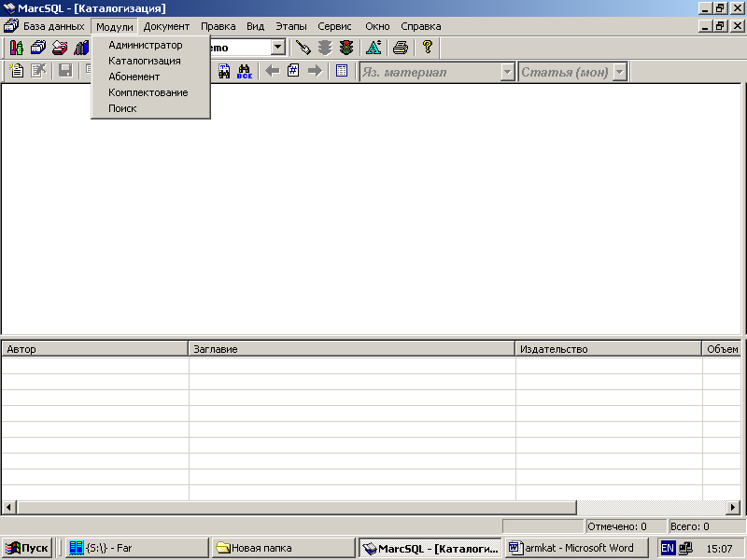Click the document icon beside База данных menu
Screen dimensions: 747x560
pyautogui.click(x=11, y=26)
